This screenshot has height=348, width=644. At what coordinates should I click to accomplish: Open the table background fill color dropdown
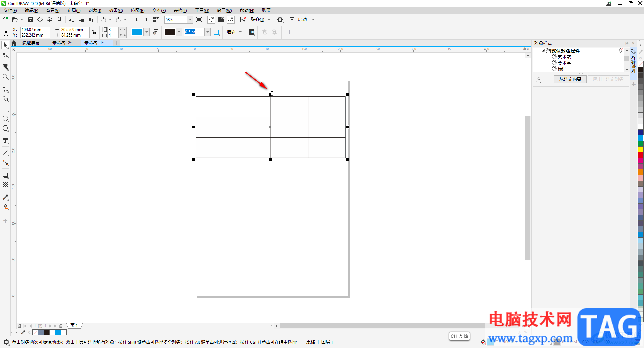[147, 32]
